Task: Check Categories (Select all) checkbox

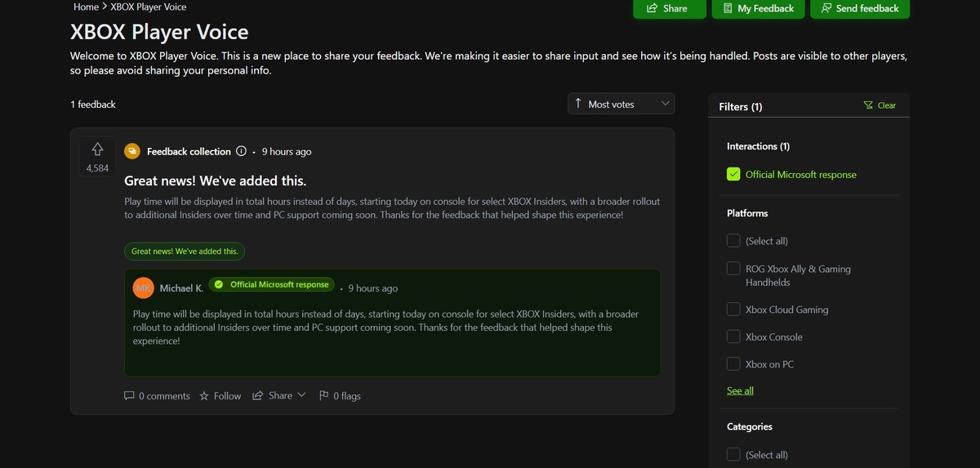Action: click(x=733, y=454)
